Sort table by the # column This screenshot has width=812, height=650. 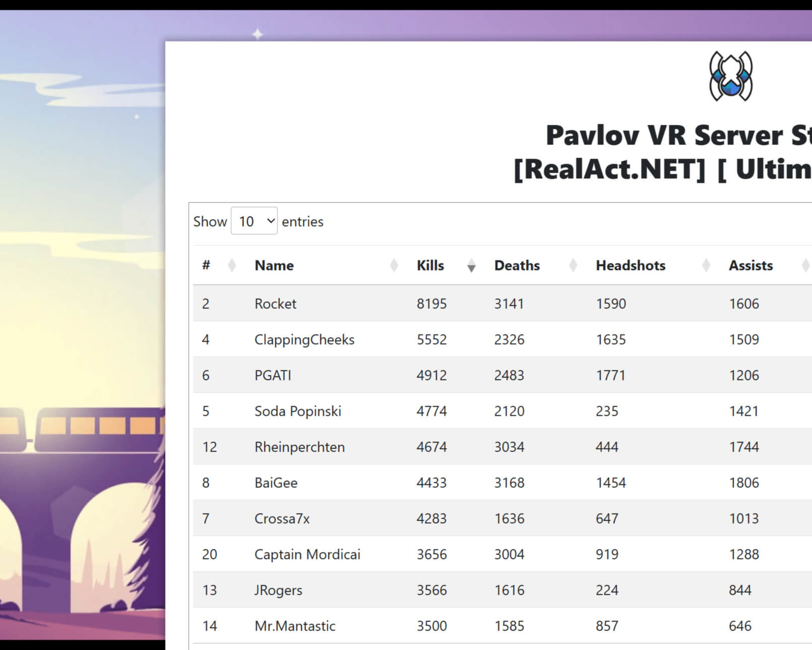(x=219, y=265)
